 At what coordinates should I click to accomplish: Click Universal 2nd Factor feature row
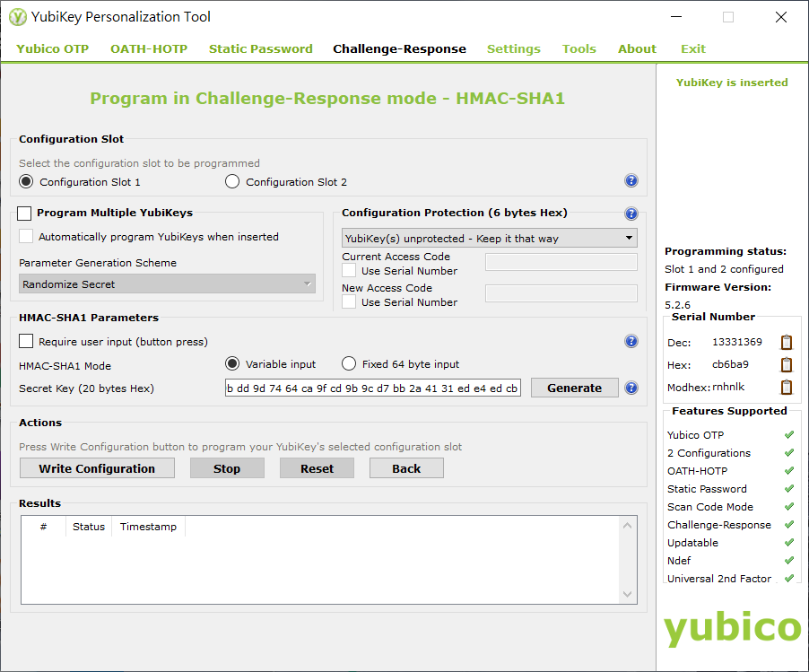[730, 579]
